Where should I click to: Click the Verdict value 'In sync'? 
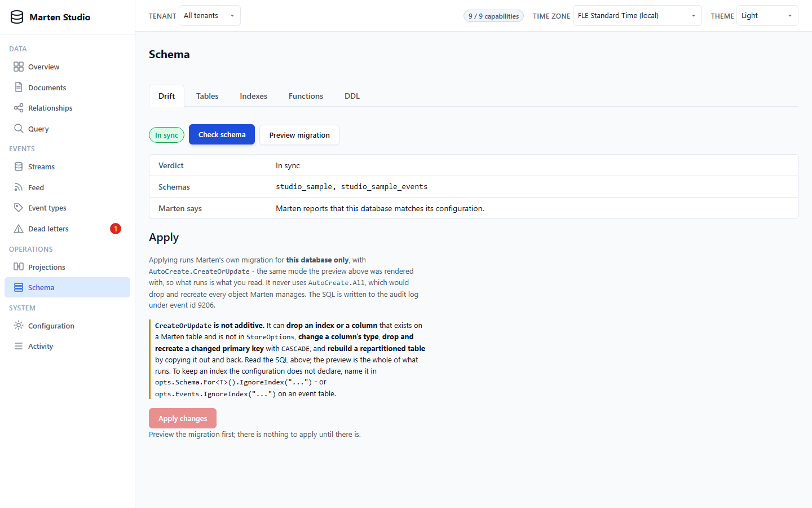[x=288, y=165]
